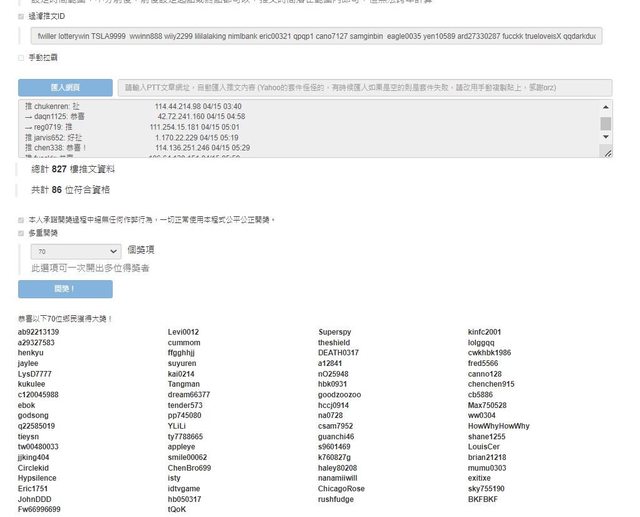The image size is (640, 517).
Task: Click winner name HowWhyHowWhy
Action: click(499, 426)
